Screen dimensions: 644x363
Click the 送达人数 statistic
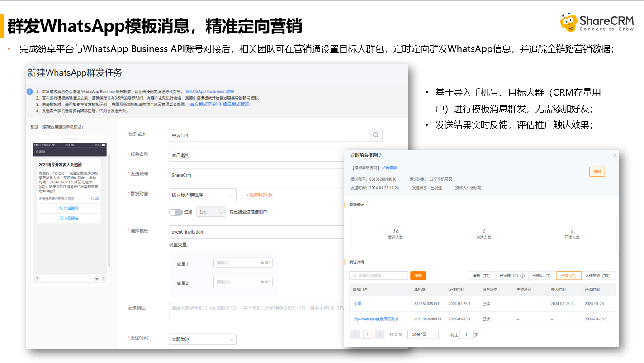pos(483,234)
